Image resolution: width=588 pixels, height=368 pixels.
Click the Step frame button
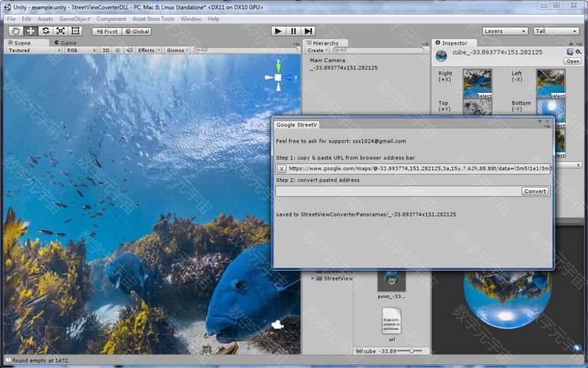tap(308, 31)
